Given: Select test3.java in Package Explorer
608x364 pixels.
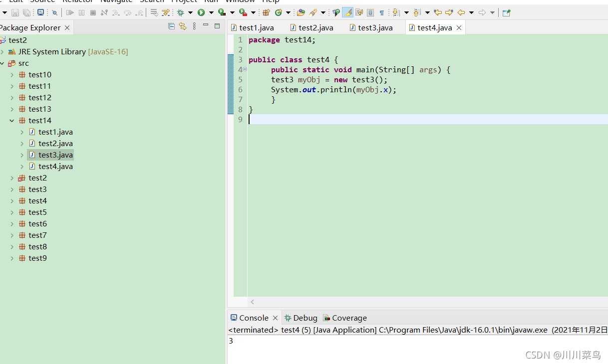Looking at the screenshot, I should (x=51, y=155).
